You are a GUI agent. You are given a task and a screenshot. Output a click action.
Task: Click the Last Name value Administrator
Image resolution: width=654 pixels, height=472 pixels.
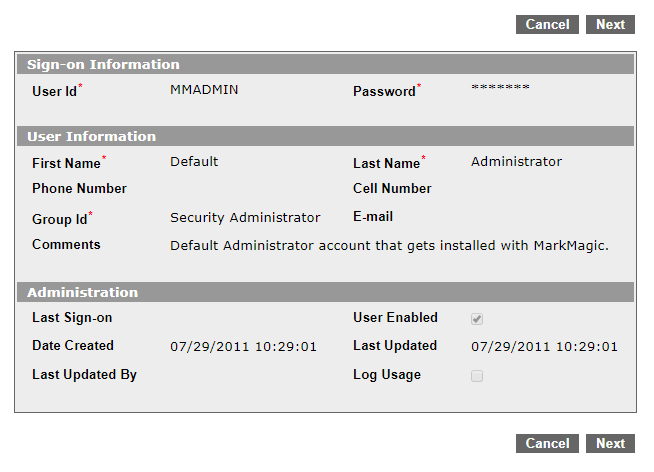point(516,162)
